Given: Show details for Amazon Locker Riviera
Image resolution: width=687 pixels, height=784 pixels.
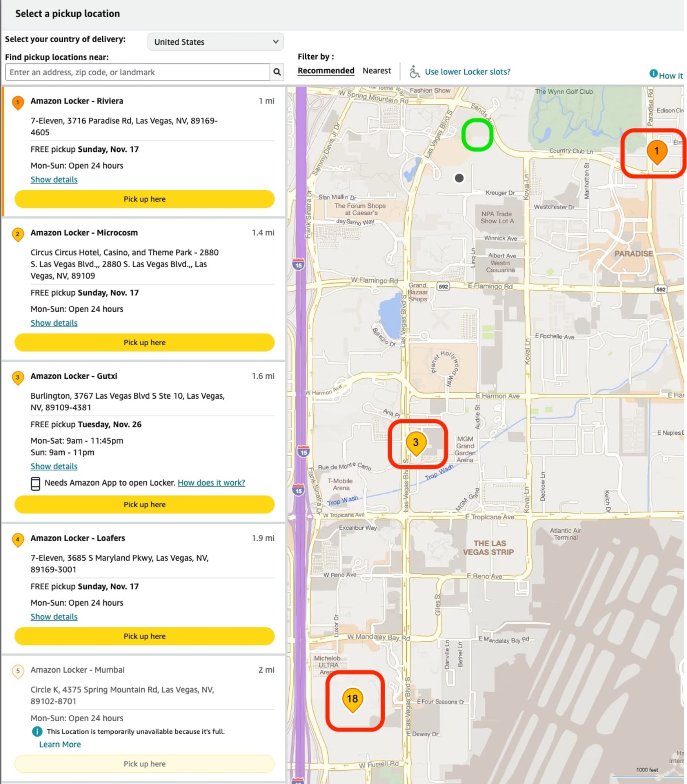Looking at the screenshot, I should click(x=54, y=180).
